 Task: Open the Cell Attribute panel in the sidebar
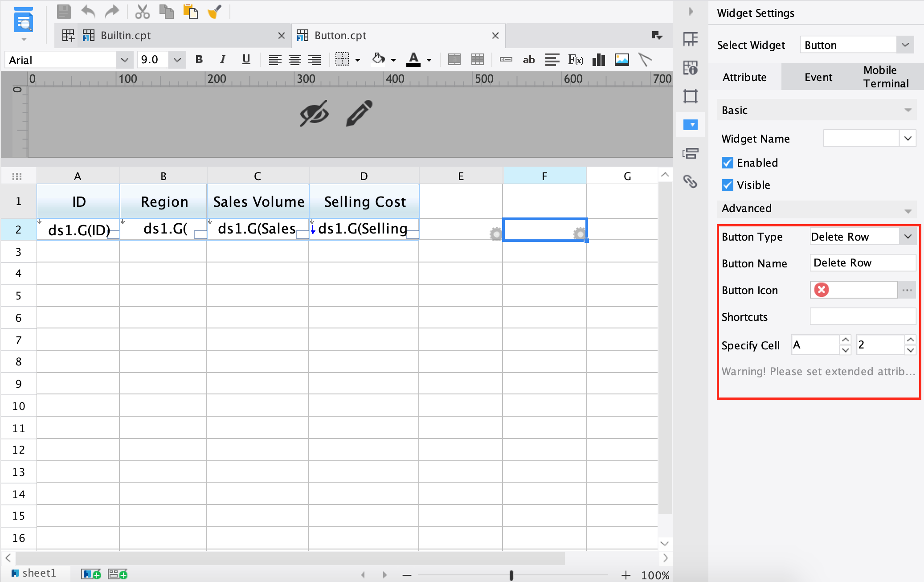(691, 68)
